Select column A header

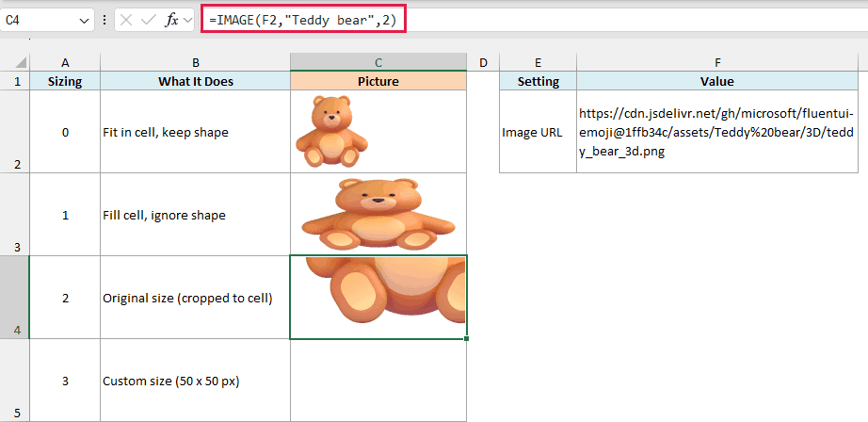[65, 62]
